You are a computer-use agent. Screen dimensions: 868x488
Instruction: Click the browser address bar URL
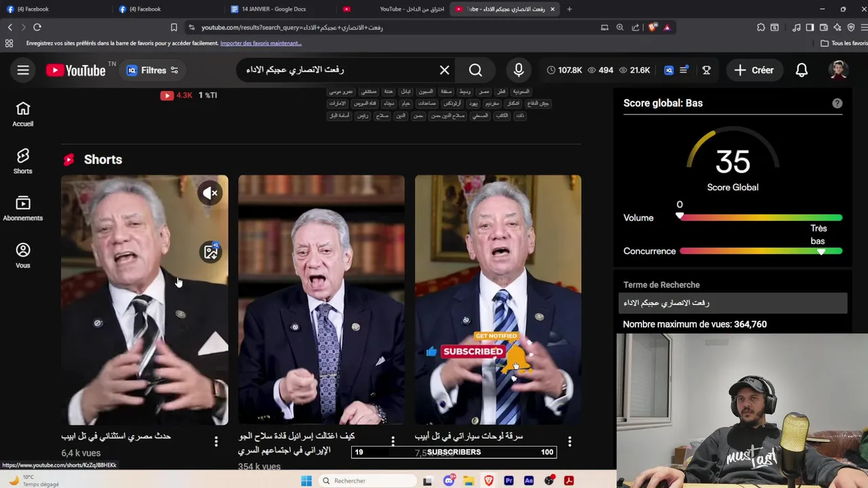pos(292,28)
